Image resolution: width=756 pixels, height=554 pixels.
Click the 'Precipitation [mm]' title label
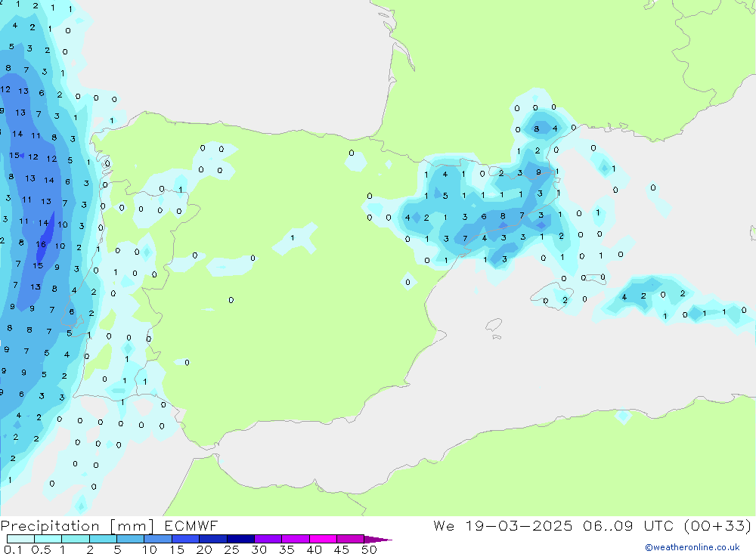[76, 526]
